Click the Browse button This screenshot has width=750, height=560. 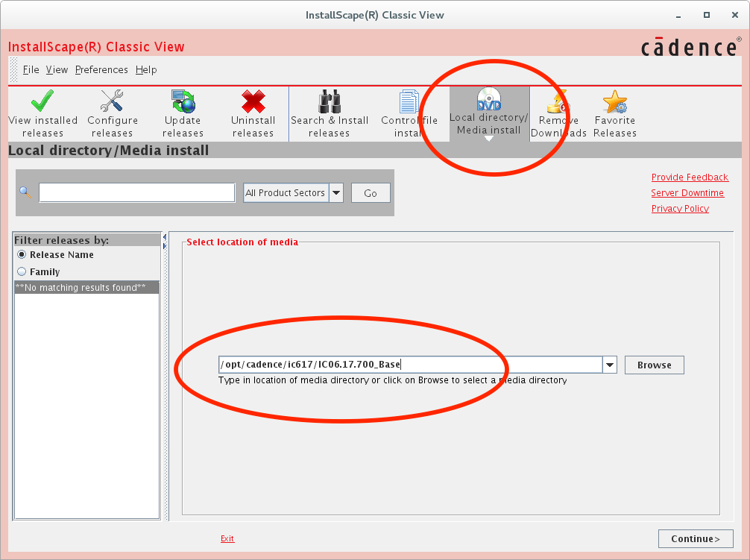tap(655, 365)
